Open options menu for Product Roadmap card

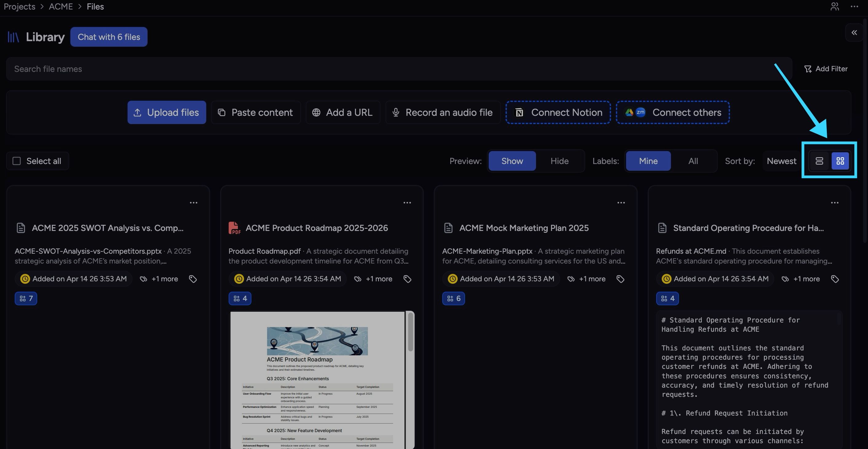tap(407, 203)
